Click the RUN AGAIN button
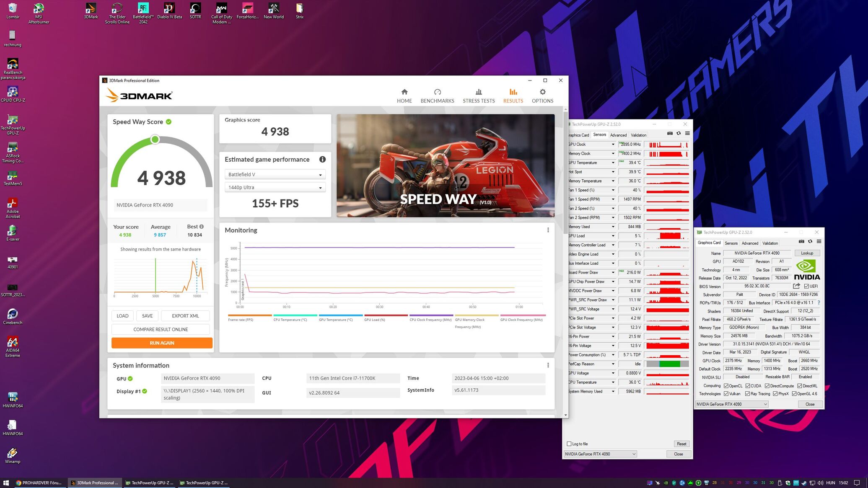This screenshot has height=488, width=868. point(162,343)
